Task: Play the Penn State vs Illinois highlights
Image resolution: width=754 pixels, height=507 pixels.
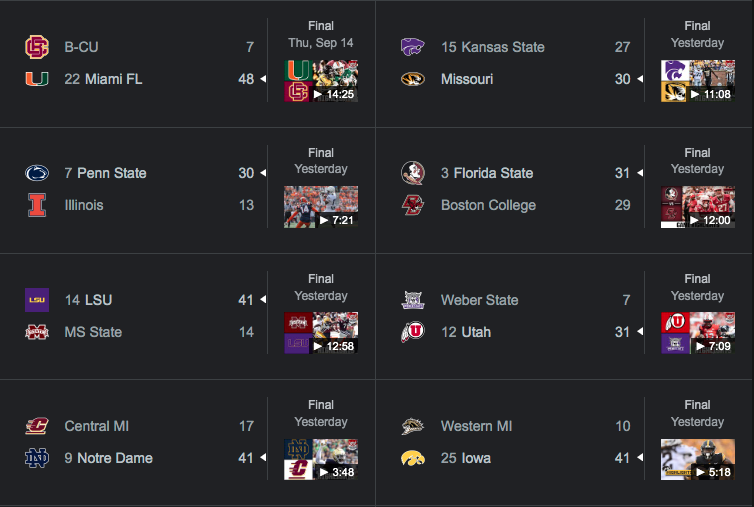Action: coord(321,207)
